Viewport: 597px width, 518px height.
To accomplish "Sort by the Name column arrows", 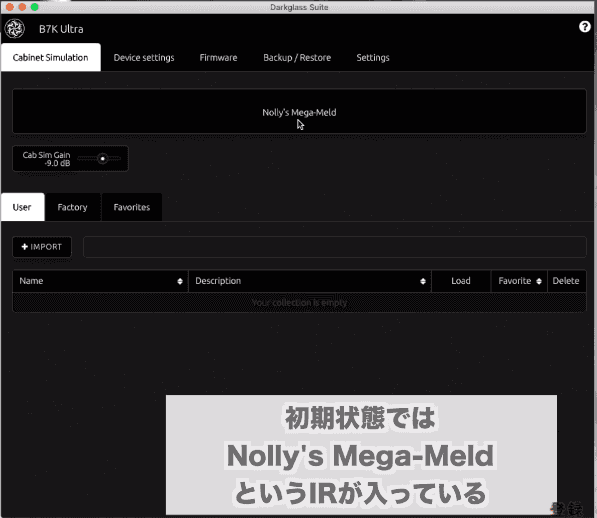I will pos(180,281).
